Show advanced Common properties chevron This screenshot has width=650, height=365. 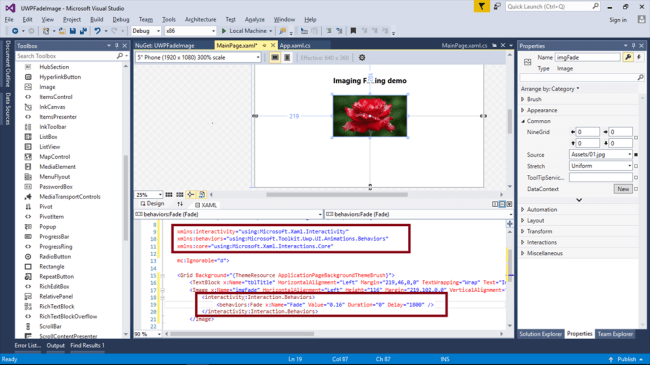tap(579, 200)
